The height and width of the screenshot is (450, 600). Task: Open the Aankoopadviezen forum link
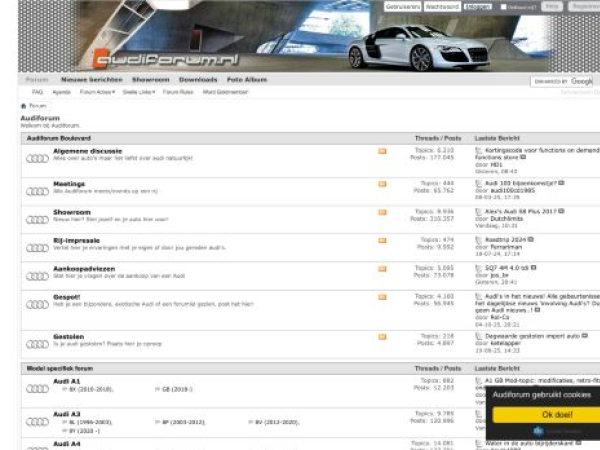(x=84, y=269)
